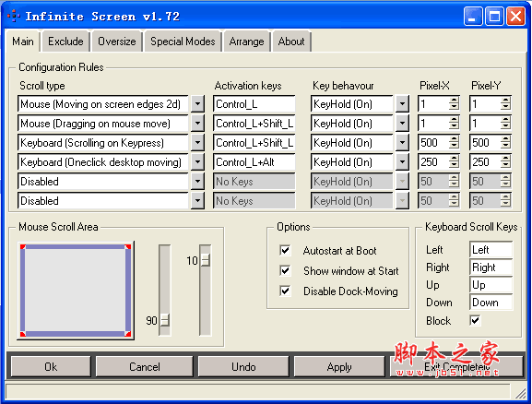Viewport: 532px width, 404px height.
Task: Click the Mouse Scroll Area preview box
Action: click(76, 291)
